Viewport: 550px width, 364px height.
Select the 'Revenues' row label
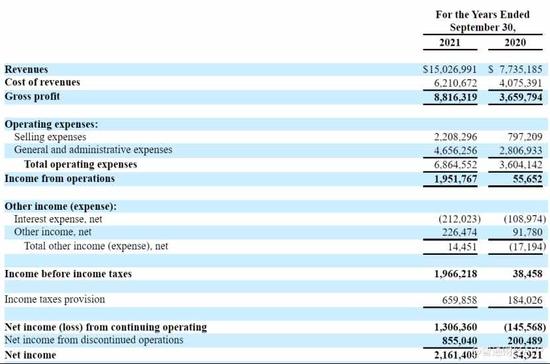point(26,69)
